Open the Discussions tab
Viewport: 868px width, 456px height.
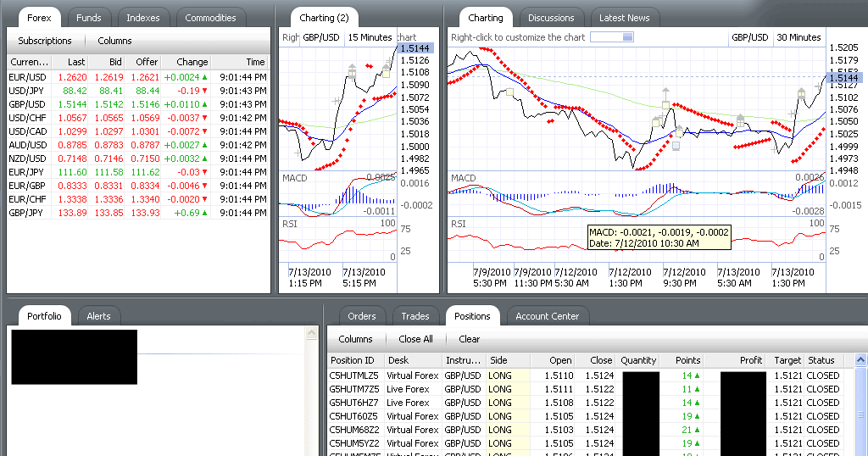pyautogui.click(x=551, y=18)
